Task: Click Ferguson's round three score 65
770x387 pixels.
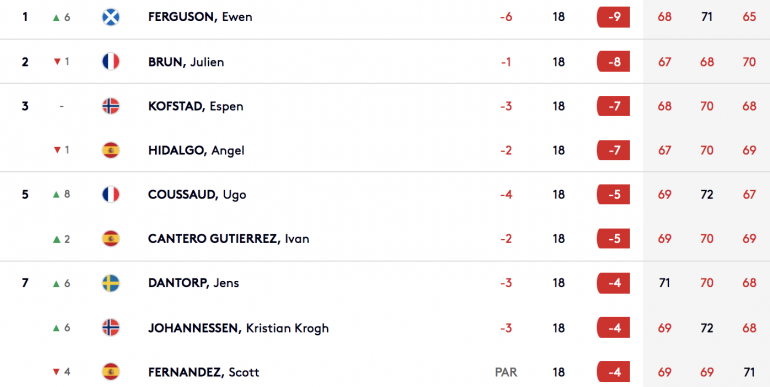Action: point(749,17)
